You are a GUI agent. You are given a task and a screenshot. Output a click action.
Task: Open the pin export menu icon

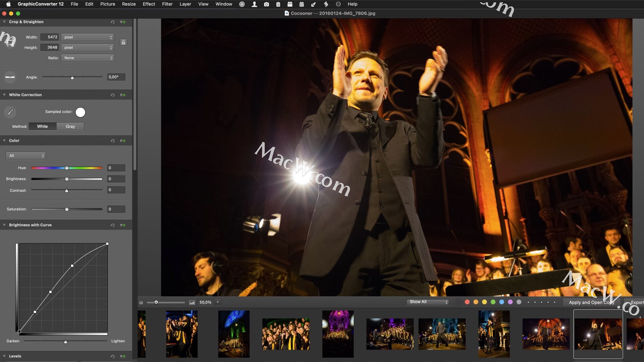pyautogui.click(x=314, y=4)
